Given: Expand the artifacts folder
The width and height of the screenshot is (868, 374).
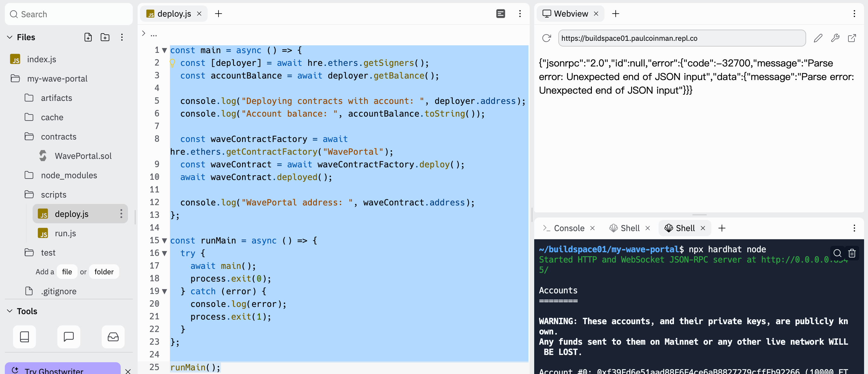Looking at the screenshot, I should (49, 98).
